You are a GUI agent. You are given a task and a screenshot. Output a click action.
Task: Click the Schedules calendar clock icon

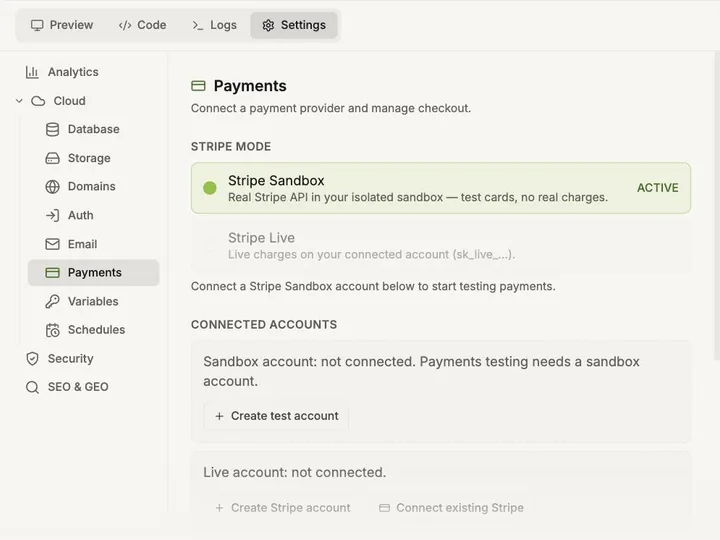[52, 330]
